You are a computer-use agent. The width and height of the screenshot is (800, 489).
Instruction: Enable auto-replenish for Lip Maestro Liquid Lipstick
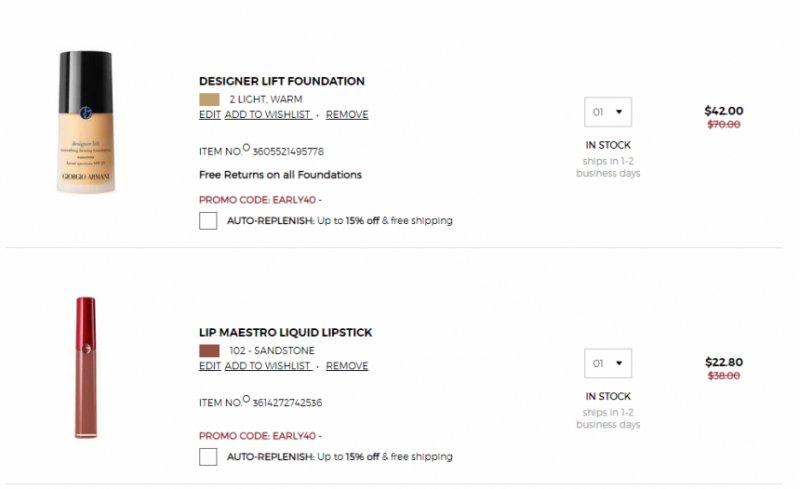point(208,457)
